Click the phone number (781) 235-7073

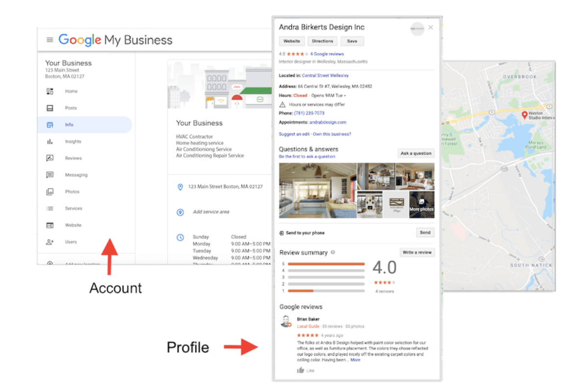click(x=309, y=113)
